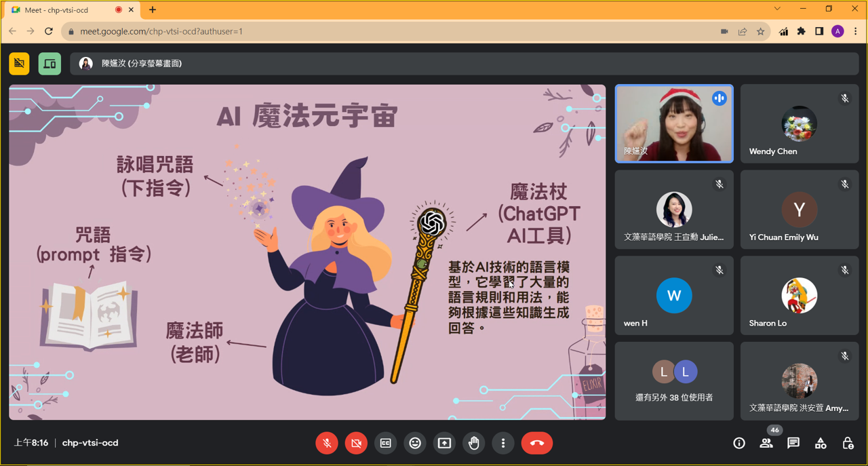
Task: Open the browser extensions dropdown
Action: [801, 31]
